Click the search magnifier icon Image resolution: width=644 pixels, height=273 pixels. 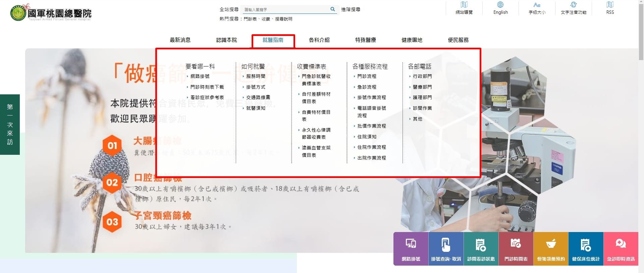pyautogui.click(x=332, y=9)
